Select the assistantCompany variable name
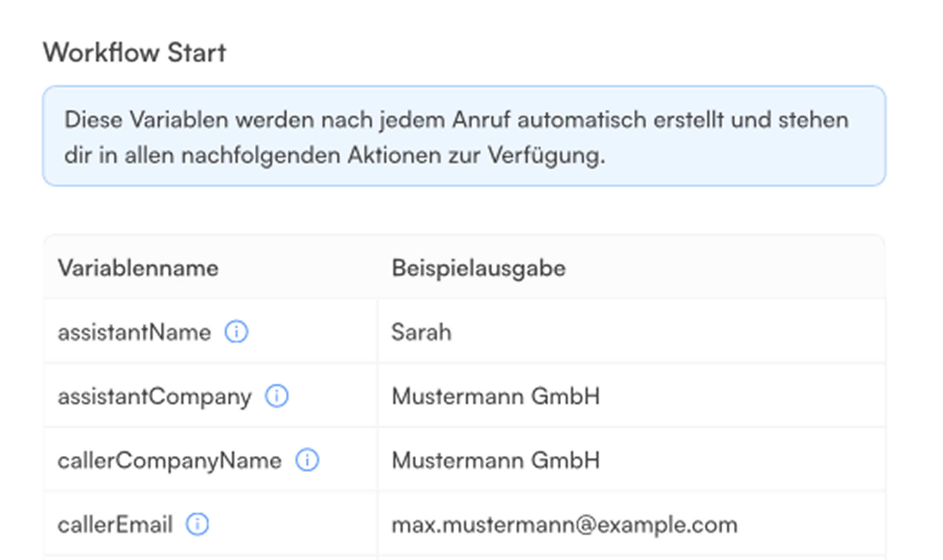Image resolution: width=943 pixels, height=560 pixels. pyautogui.click(x=155, y=397)
